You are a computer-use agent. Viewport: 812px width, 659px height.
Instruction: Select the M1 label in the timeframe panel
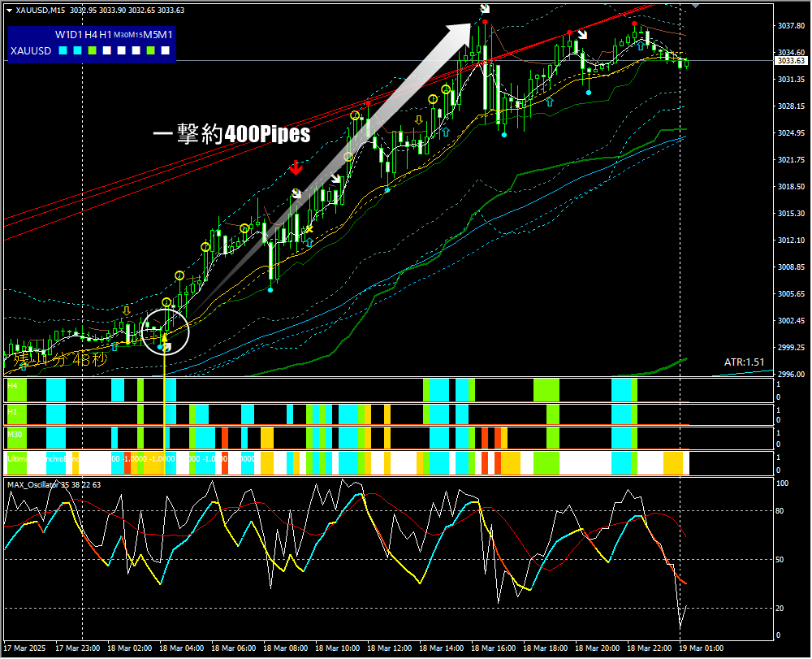165,35
